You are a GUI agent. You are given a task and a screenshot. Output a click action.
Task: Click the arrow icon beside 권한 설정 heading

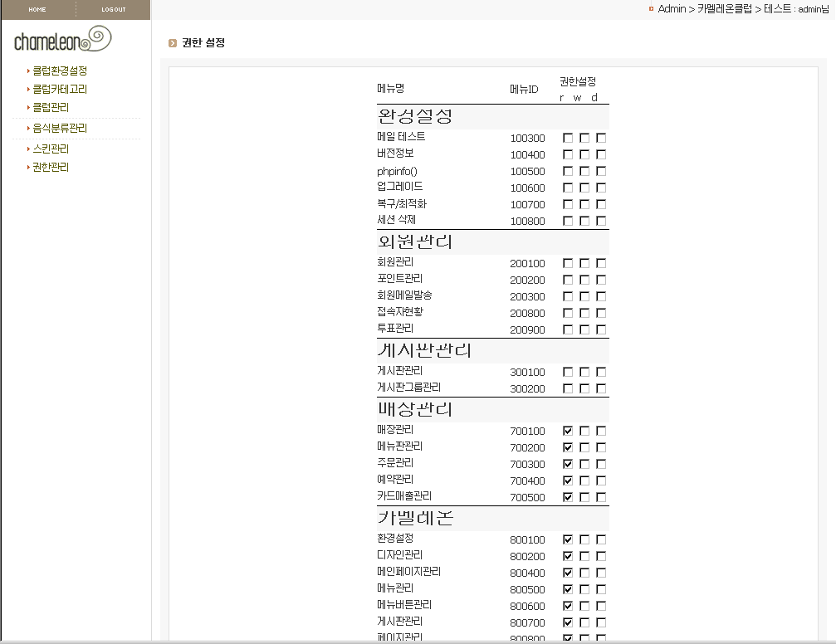click(173, 43)
